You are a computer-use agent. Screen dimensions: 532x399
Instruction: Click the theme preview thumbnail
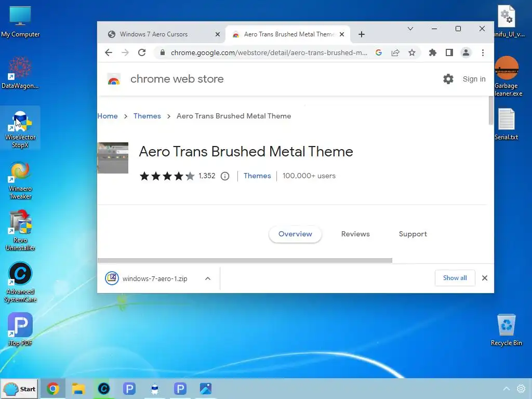click(x=113, y=158)
